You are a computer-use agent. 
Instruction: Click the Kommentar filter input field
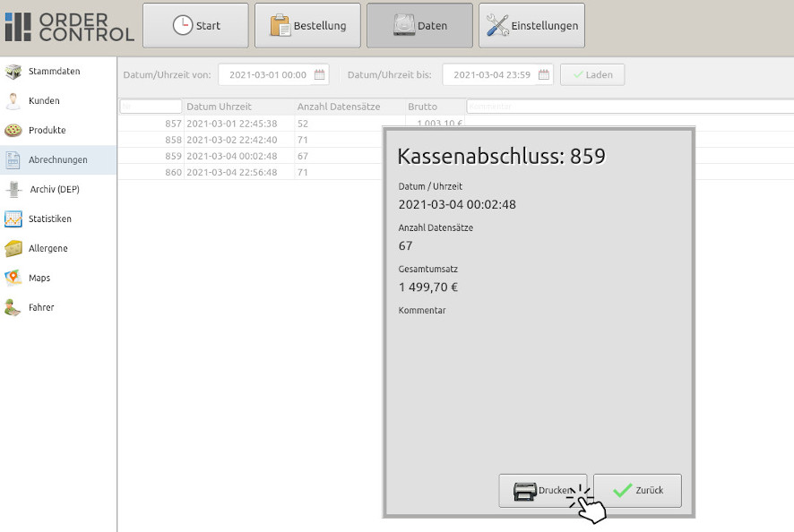(x=629, y=107)
